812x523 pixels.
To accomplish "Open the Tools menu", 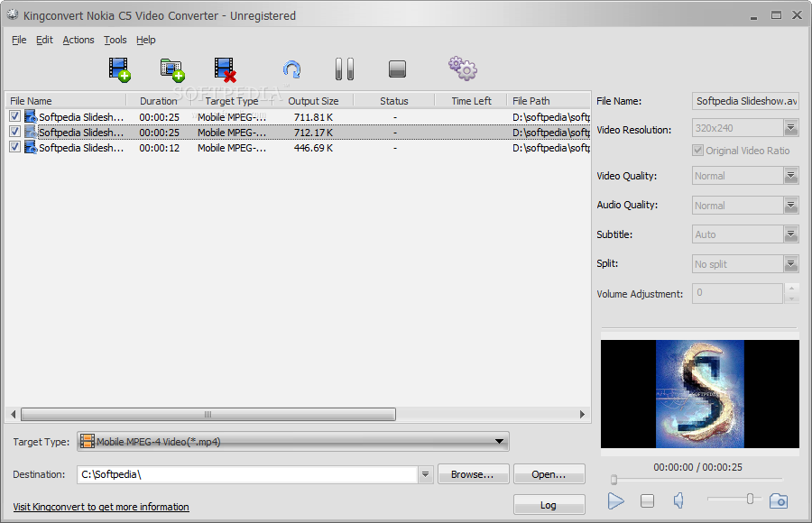I will coord(115,40).
